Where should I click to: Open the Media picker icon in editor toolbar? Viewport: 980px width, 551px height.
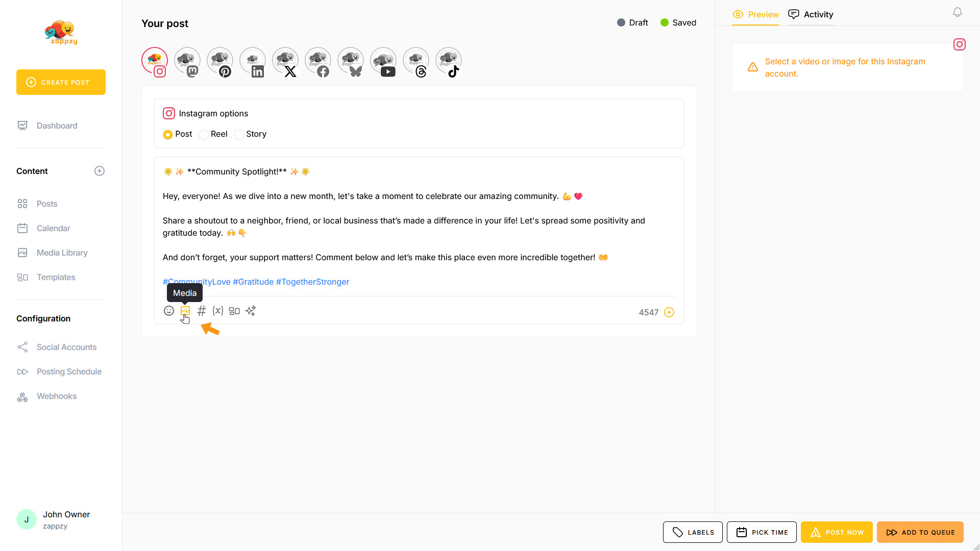(185, 311)
